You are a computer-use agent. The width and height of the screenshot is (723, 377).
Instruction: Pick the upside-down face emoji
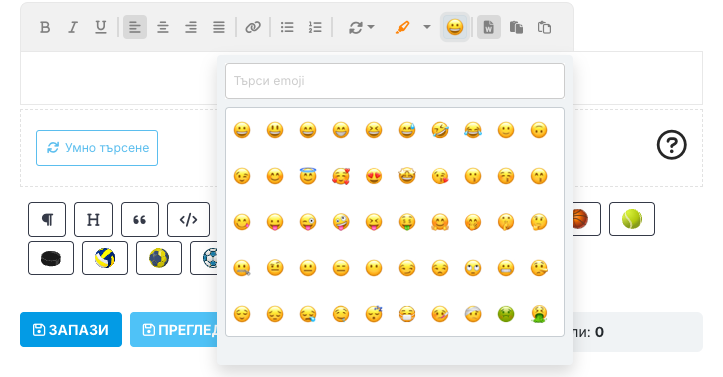pos(539,130)
